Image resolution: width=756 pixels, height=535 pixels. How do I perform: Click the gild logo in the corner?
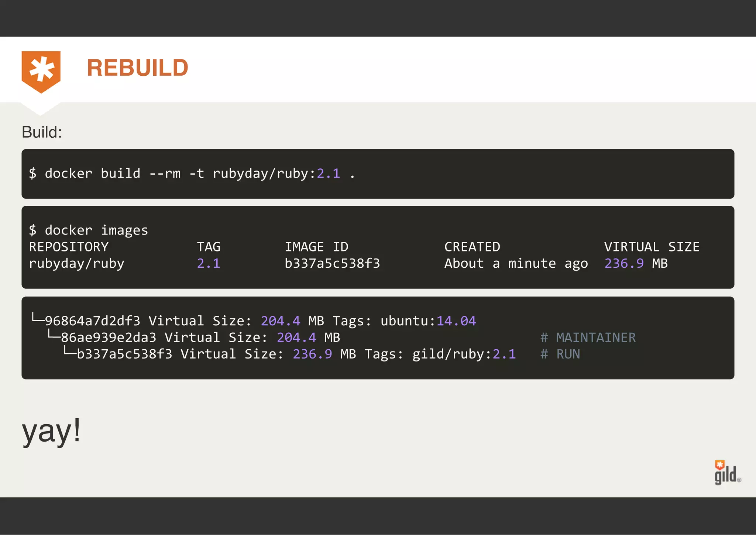728,473
